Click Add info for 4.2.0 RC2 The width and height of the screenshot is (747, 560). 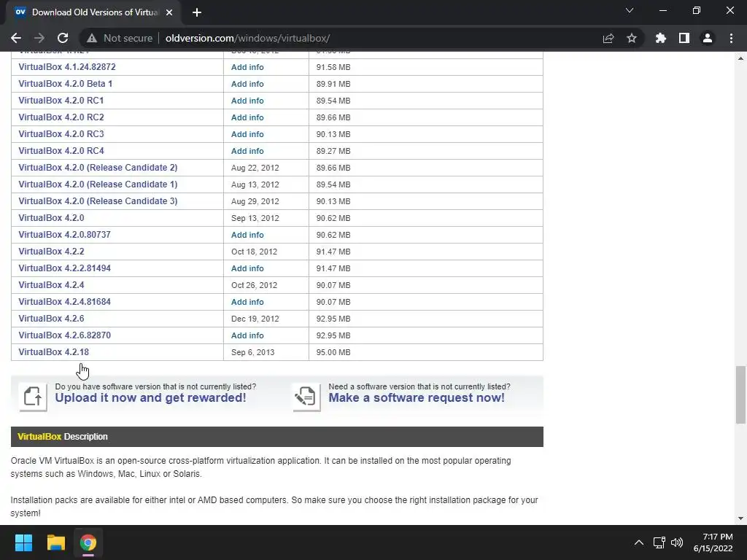(x=247, y=117)
